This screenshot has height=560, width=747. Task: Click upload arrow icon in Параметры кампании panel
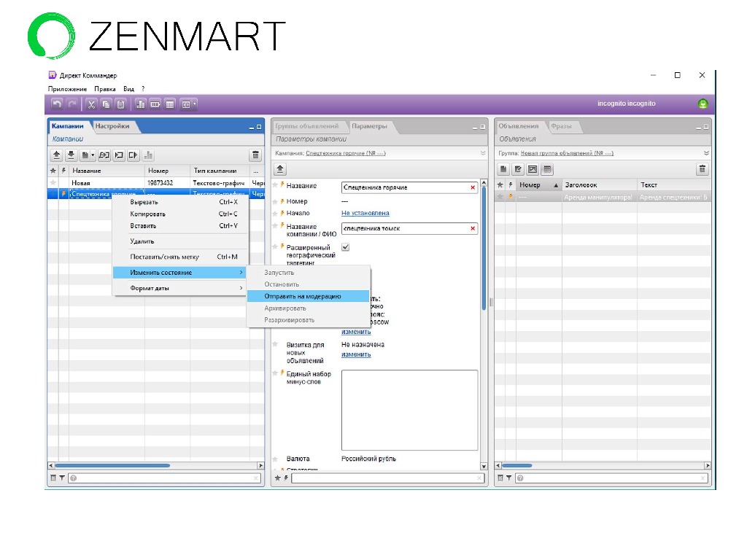(x=280, y=169)
